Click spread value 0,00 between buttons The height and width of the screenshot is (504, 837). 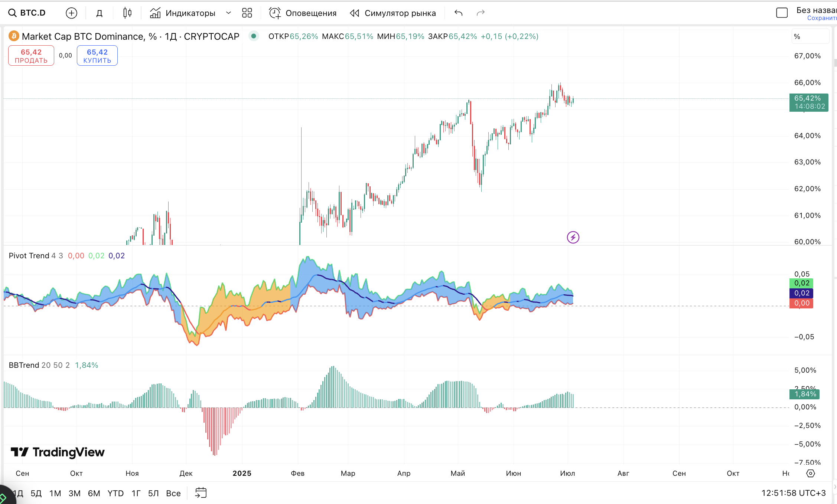(x=65, y=55)
